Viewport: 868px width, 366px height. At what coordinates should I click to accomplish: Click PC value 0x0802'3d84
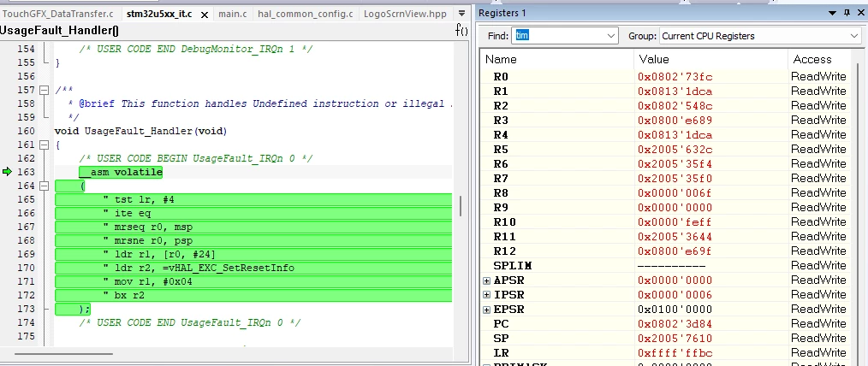coord(675,324)
